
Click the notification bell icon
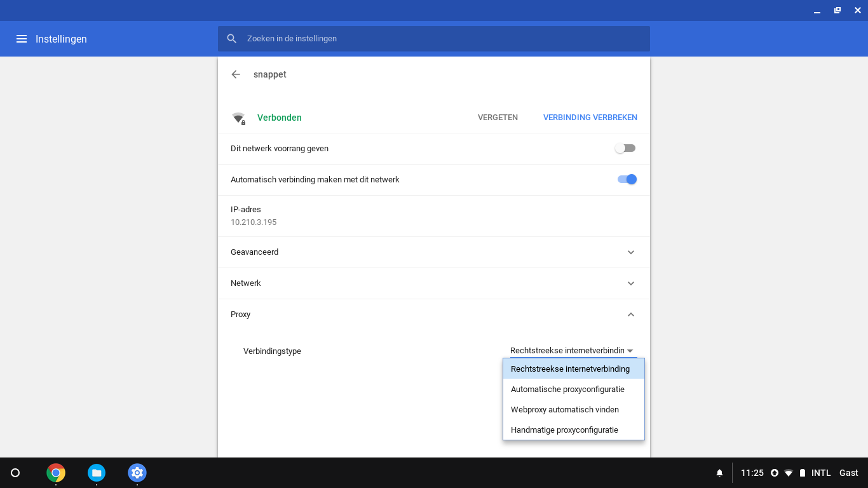(719, 473)
